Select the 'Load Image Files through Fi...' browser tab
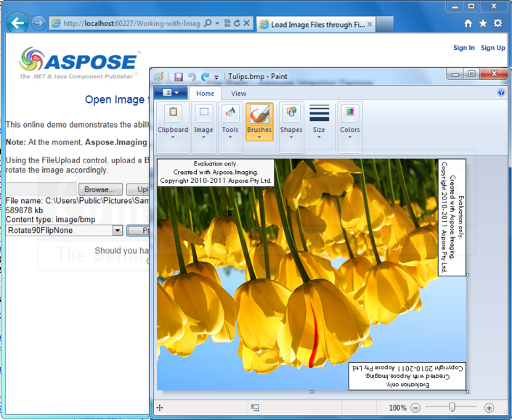Screen dimensions: 512x420 (316, 25)
